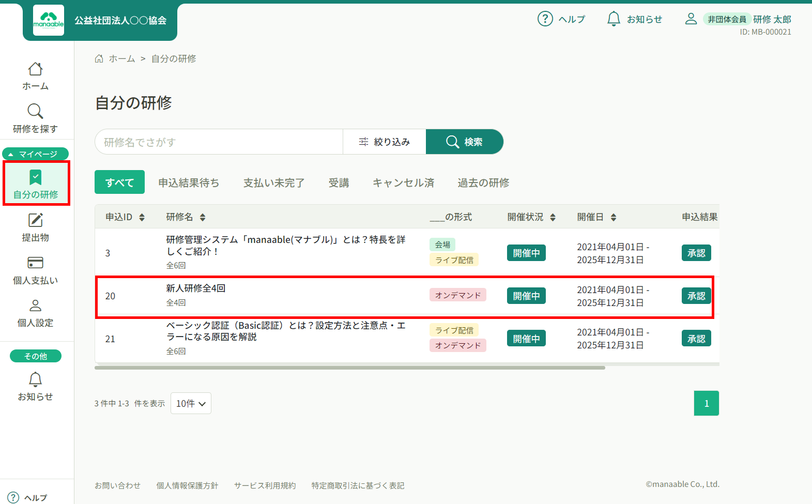812x504 pixels.
Task: Open the サービス利用規約 footer link
Action: pyautogui.click(x=265, y=485)
